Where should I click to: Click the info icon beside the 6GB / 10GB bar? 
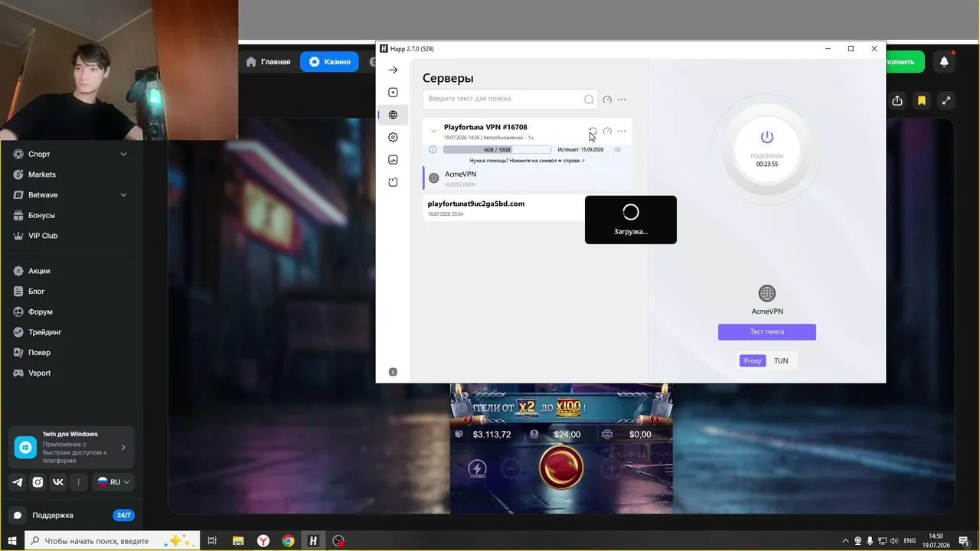pos(433,149)
